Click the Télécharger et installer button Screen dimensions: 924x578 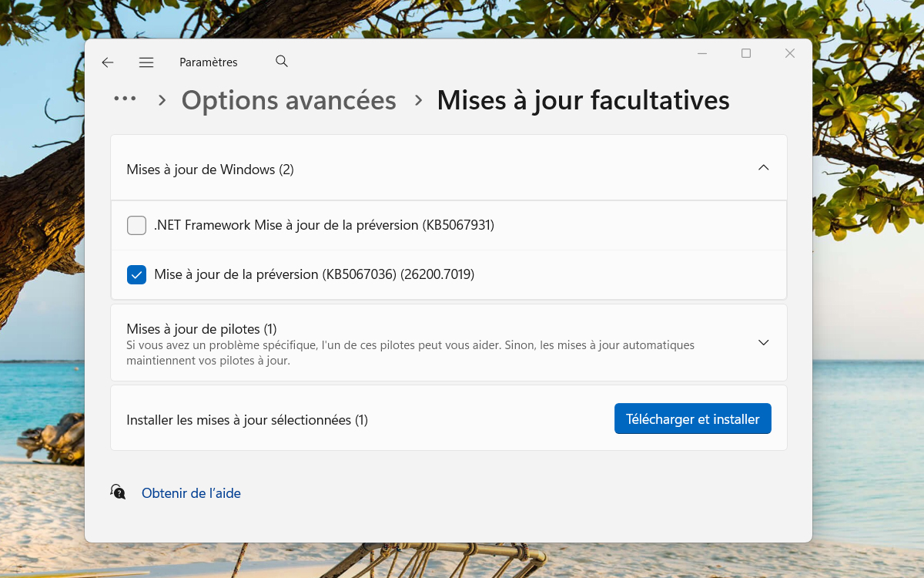692,418
